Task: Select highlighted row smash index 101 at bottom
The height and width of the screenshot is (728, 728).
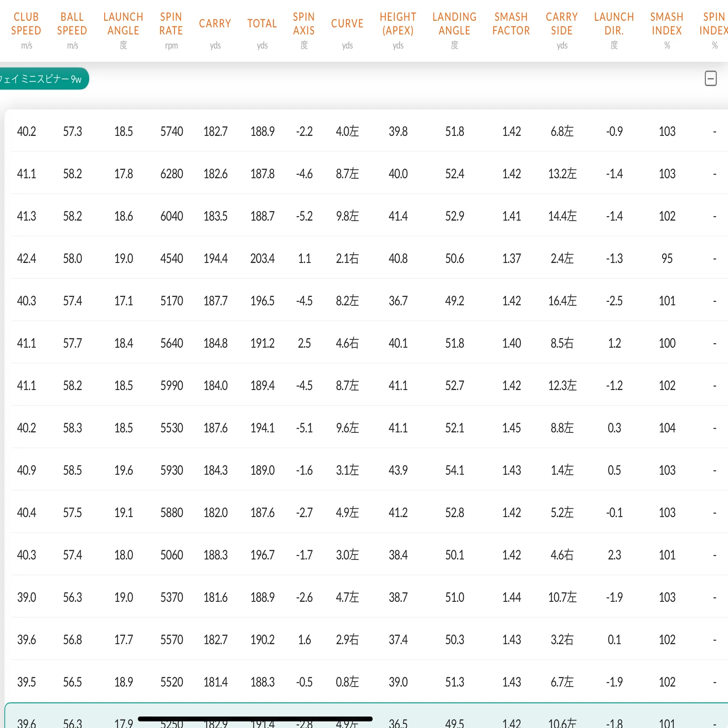Action: [x=667, y=723]
